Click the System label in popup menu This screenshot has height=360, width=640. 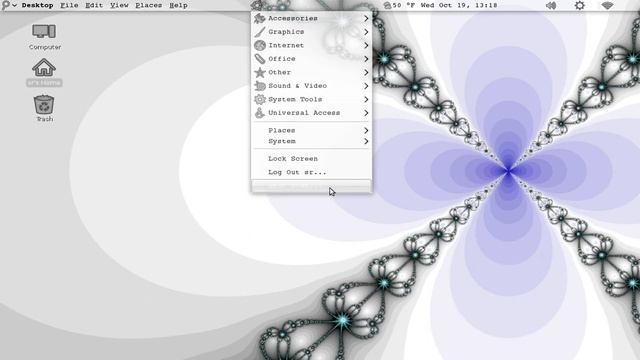(x=282, y=141)
